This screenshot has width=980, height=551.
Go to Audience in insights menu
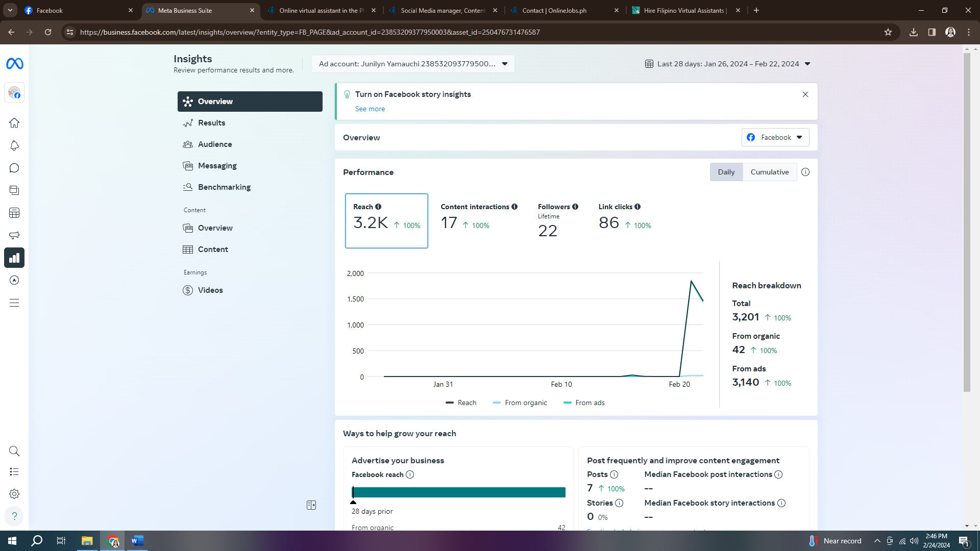point(215,144)
